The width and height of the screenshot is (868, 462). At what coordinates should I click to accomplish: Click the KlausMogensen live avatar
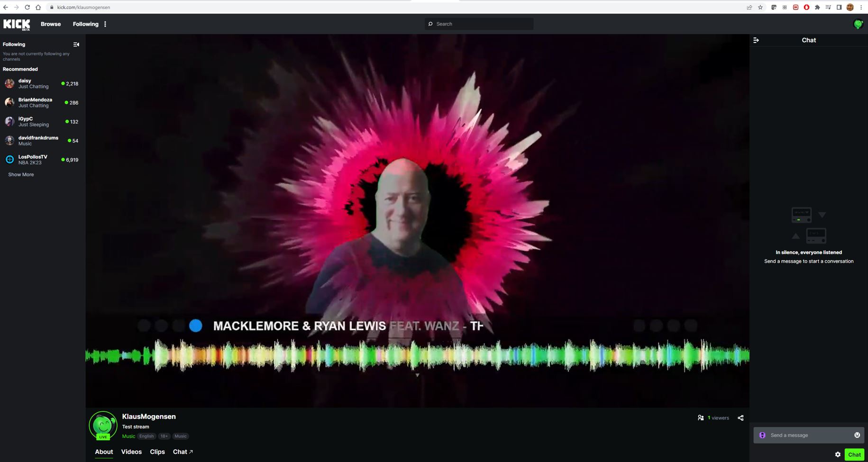(103, 425)
